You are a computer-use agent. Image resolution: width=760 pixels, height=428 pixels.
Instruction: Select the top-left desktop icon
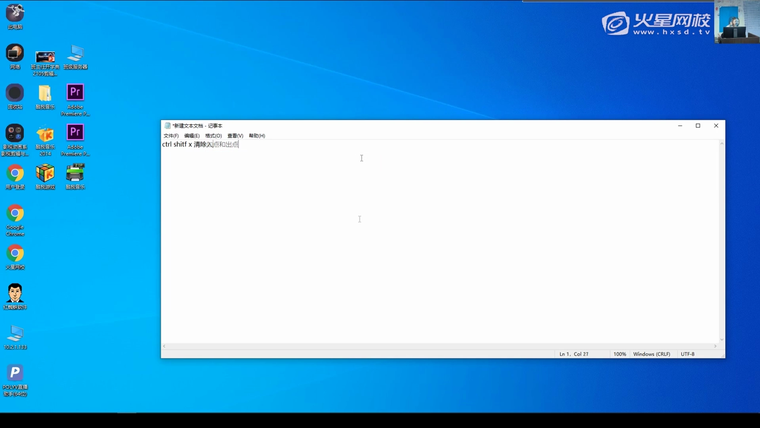pos(15,13)
